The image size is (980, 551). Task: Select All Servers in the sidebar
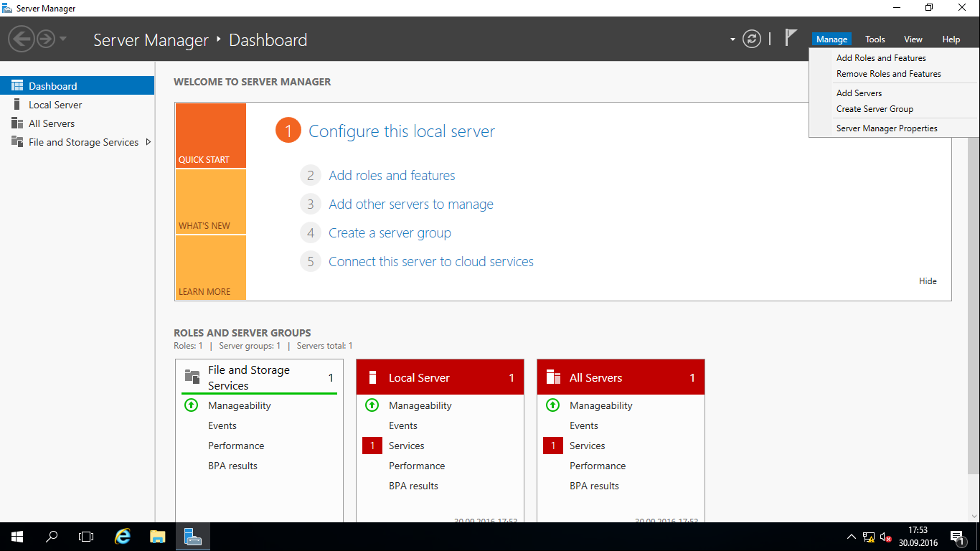click(77, 123)
